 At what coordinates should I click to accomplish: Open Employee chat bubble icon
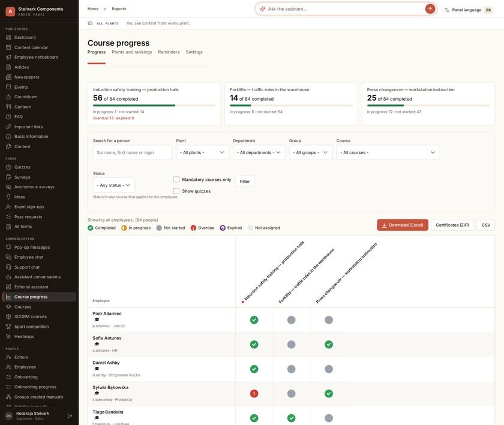pos(8,257)
